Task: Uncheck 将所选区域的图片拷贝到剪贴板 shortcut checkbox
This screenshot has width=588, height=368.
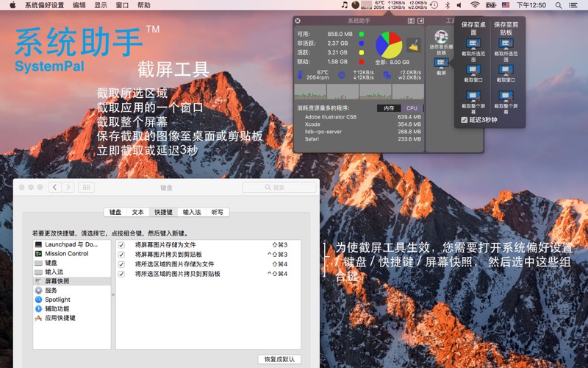Action: coord(121,274)
